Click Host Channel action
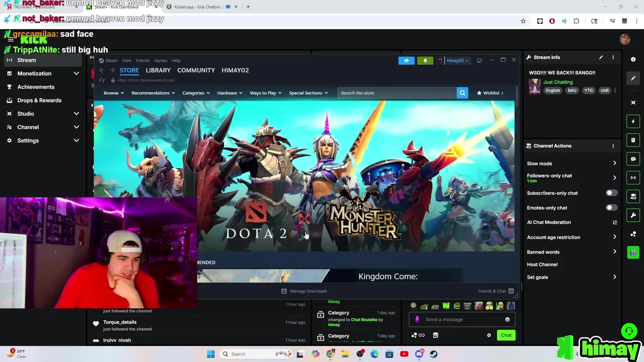Image resolution: width=644 pixels, height=362 pixels. (542, 264)
